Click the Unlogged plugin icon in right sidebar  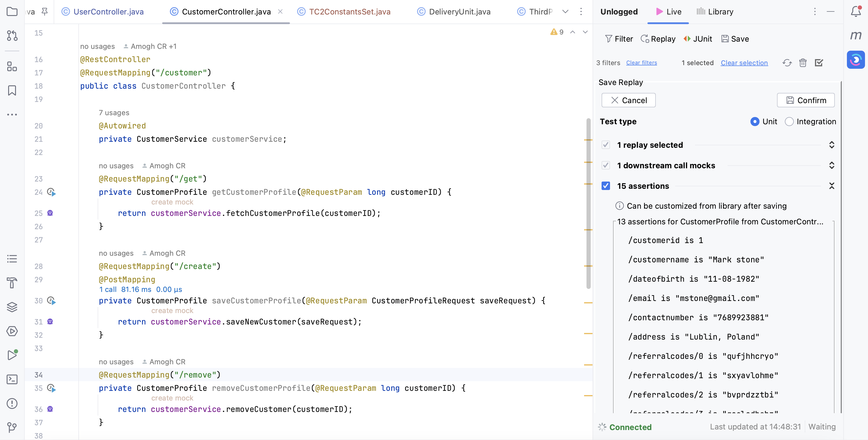(x=856, y=60)
